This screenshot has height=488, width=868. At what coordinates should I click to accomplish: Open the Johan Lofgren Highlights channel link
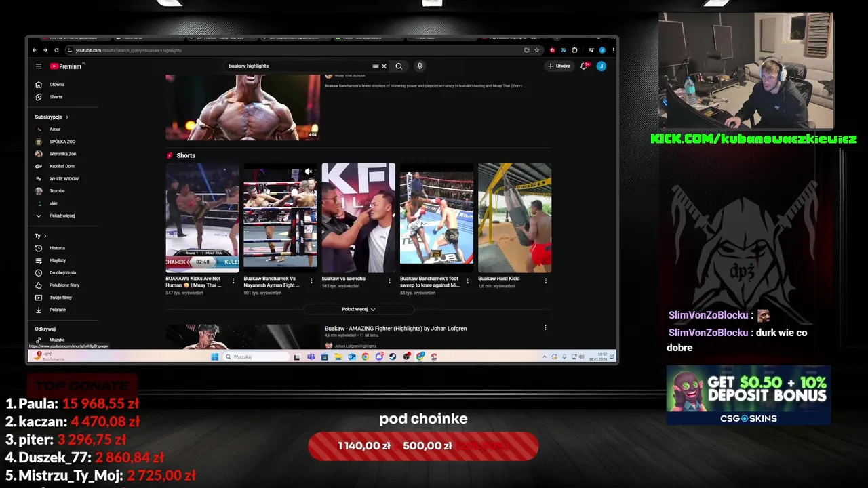coord(355,346)
